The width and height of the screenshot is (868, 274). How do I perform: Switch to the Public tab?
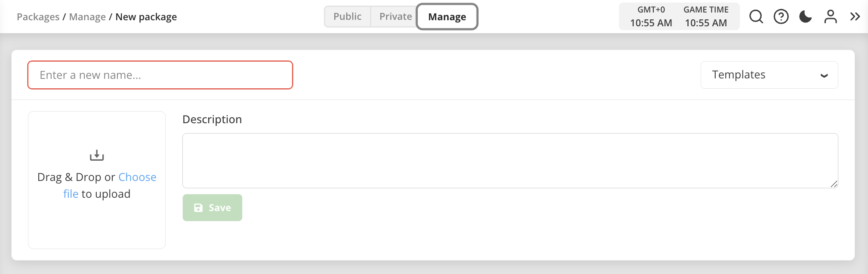(x=347, y=17)
